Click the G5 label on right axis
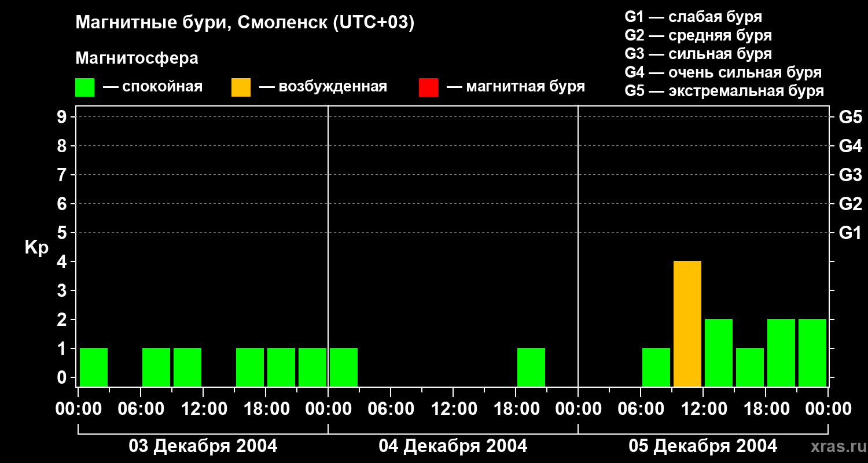Image resolution: width=868 pixels, height=463 pixels. [850, 117]
